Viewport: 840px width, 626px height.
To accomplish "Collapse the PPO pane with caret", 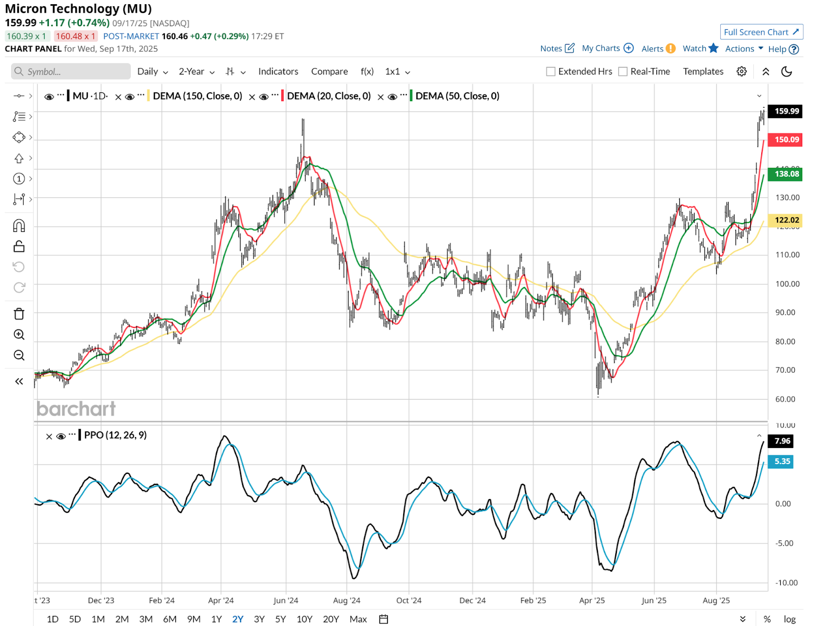I will pos(759,436).
